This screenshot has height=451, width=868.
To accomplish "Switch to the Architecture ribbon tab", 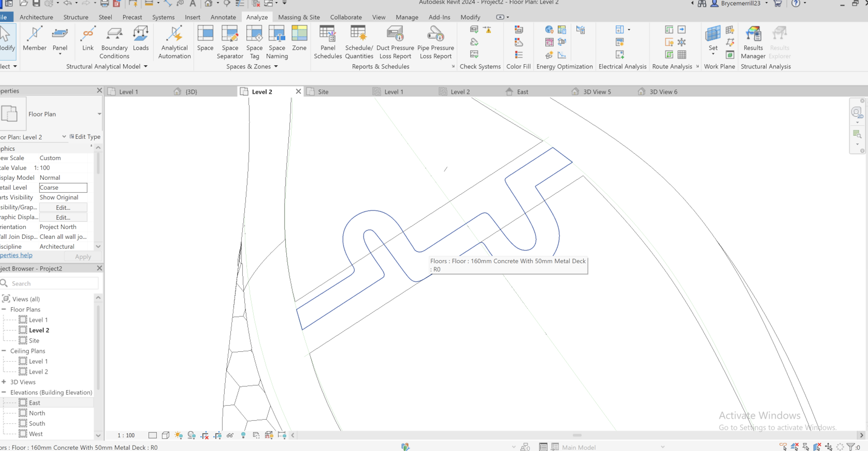I will (36, 17).
